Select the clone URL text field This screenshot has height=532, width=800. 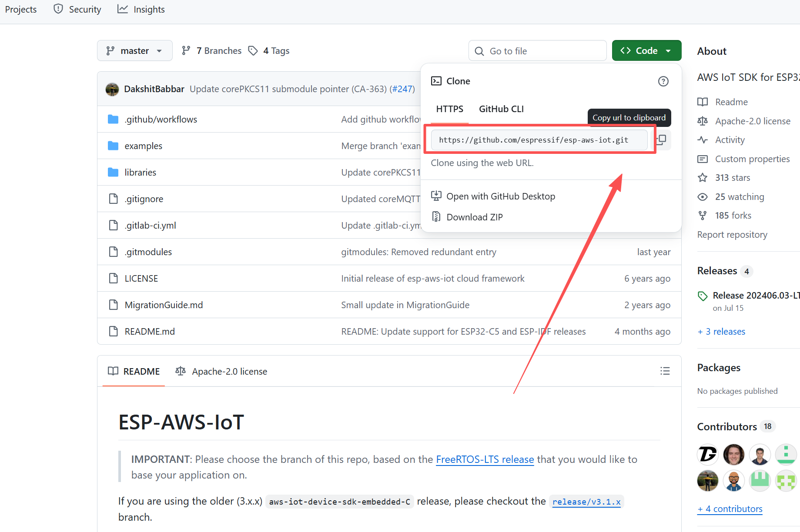click(x=539, y=140)
